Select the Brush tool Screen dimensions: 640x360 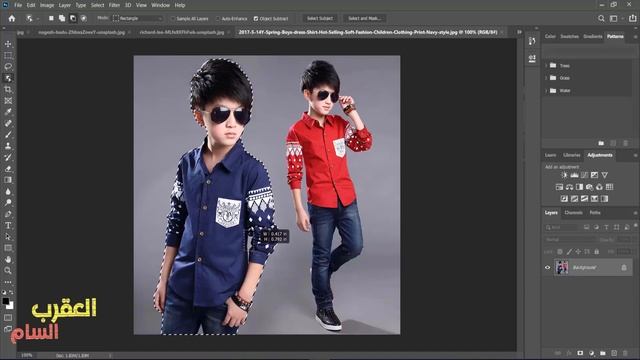click(x=8, y=135)
